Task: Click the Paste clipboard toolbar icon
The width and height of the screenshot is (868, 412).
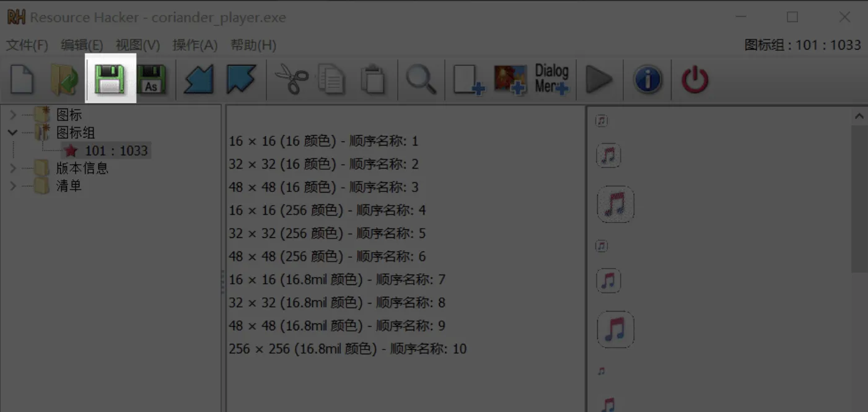Action: (x=374, y=79)
